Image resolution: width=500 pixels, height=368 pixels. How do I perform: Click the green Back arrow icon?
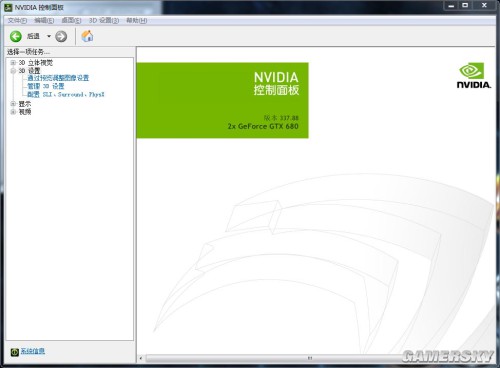click(16, 36)
